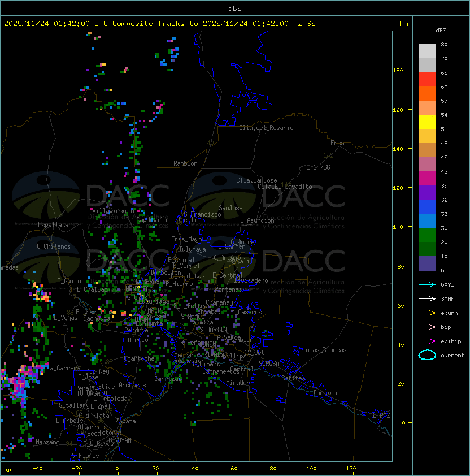
Task: Click the 'eb+bip' legend label
Action: tap(451, 341)
